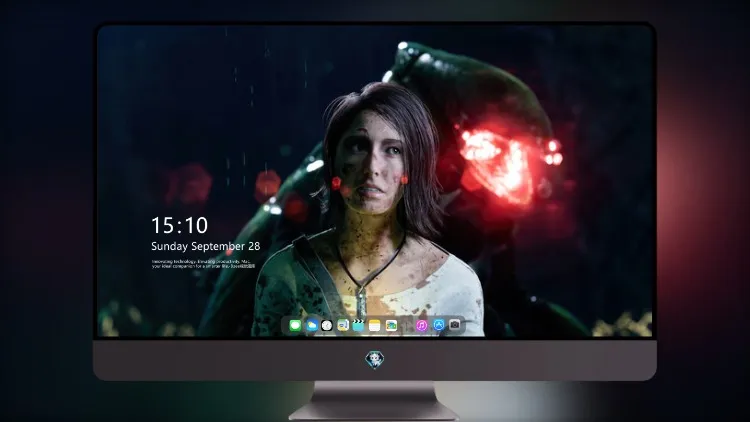This screenshot has width=750, height=422.
Task: Open the Weather app in dock
Action: tap(311, 325)
